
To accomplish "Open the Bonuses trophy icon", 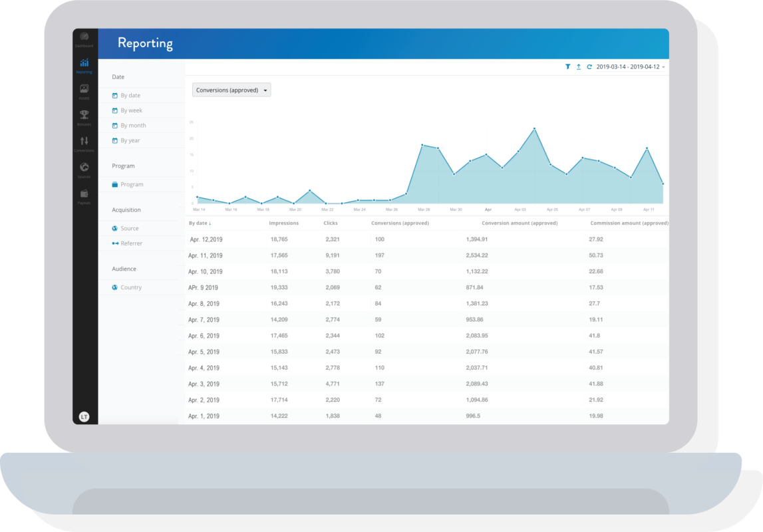I will (84, 116).
